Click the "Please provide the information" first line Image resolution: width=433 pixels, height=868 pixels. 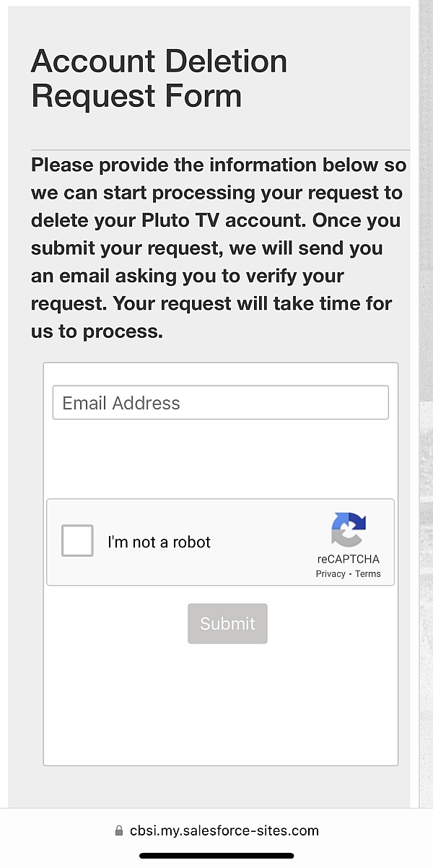(x=219, y=165)
